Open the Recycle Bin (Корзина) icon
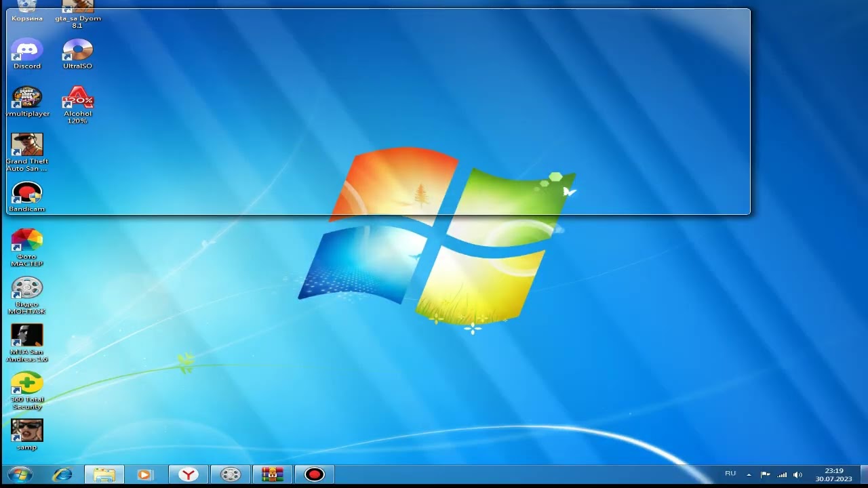 27,9
